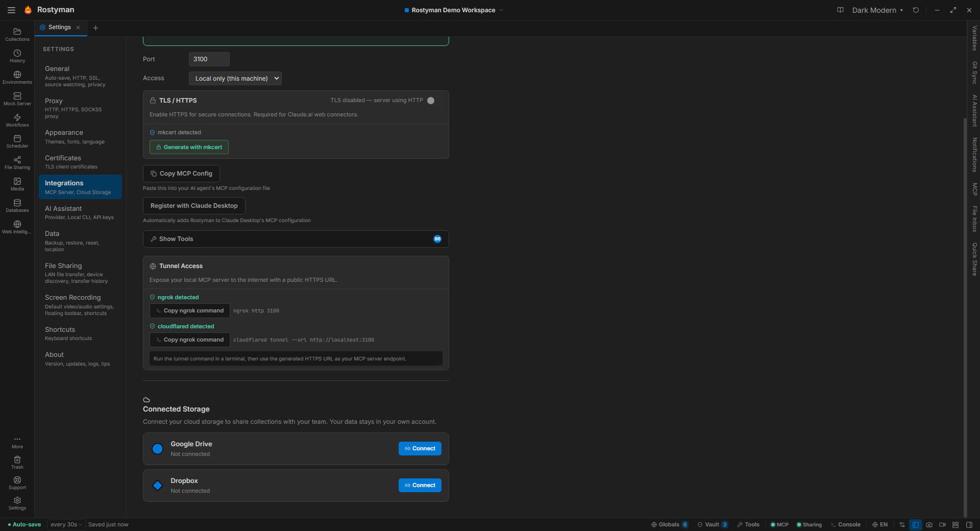Change the auto-save interval every 30s
The width and height of the screenshot is (980, 531).
[66, 524]
